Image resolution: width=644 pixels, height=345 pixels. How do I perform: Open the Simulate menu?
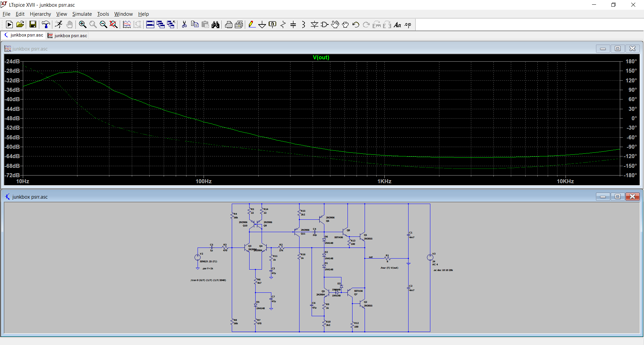[x=82, y=14]
